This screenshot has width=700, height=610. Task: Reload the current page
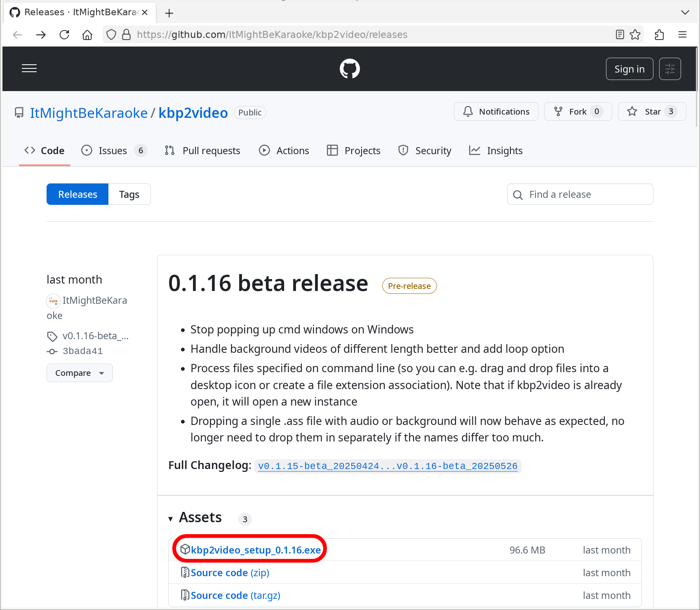(x=64, y=35)
